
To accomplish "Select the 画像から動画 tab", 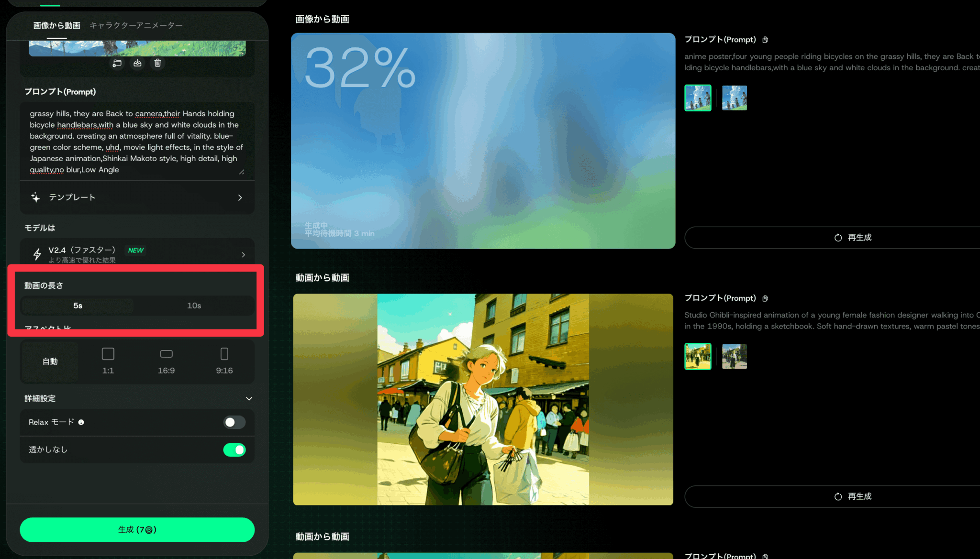I will (56, 25).
